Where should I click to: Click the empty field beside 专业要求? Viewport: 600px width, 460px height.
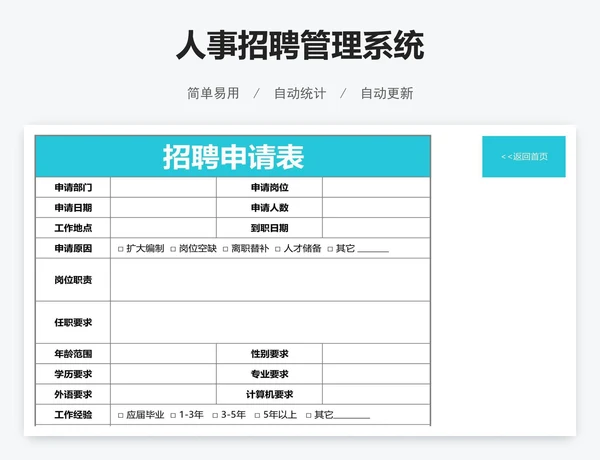(x=376, y=374)
